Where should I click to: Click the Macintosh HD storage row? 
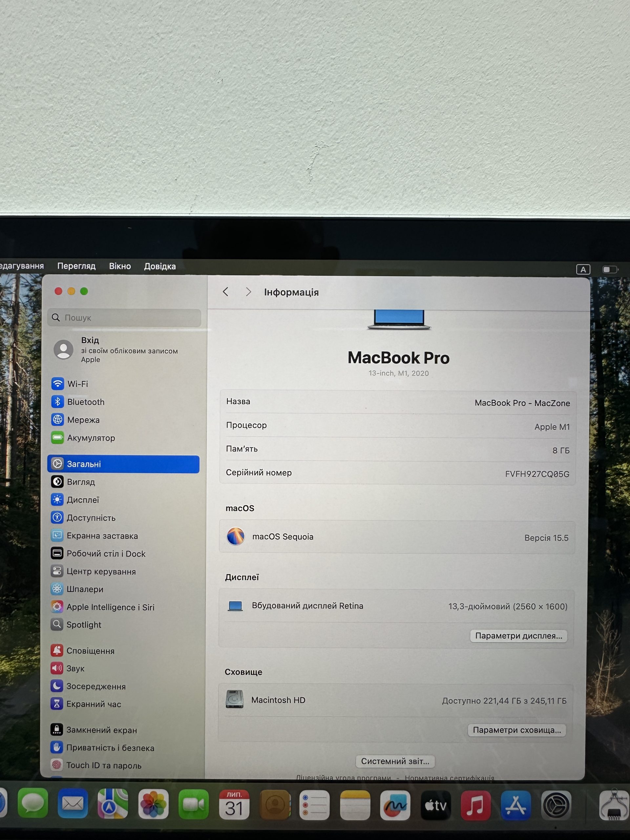coord(396,700)
